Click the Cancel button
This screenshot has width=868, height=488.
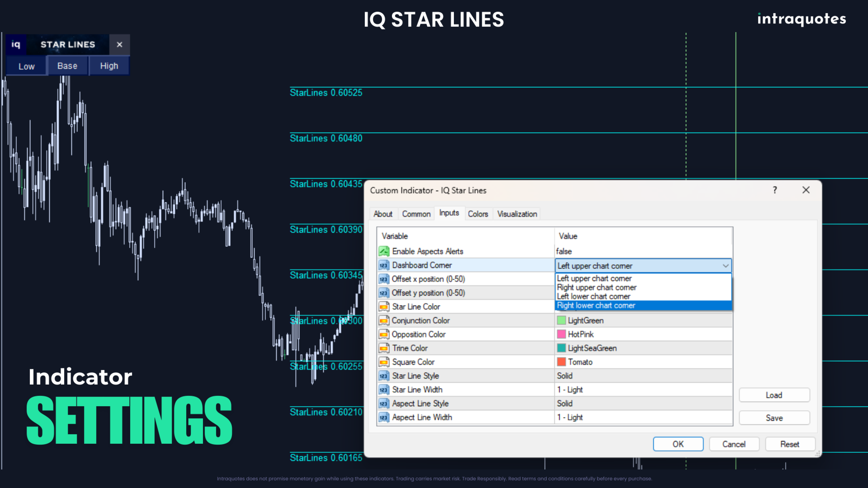click(734, 444)
